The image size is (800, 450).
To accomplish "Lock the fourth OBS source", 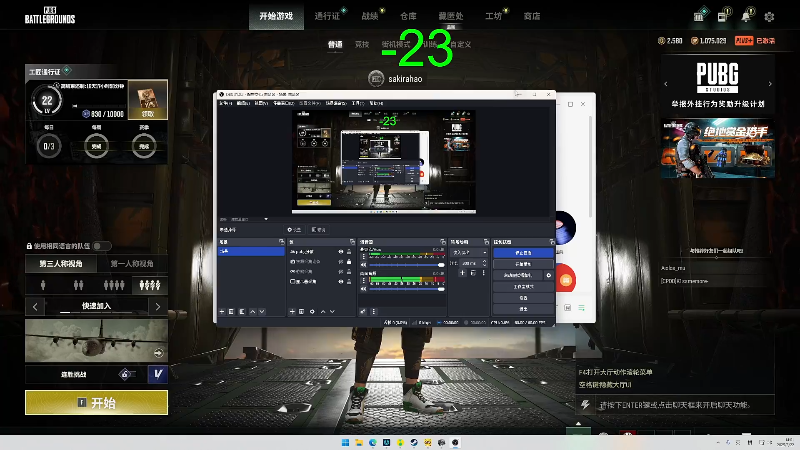I will pos(349,282).
